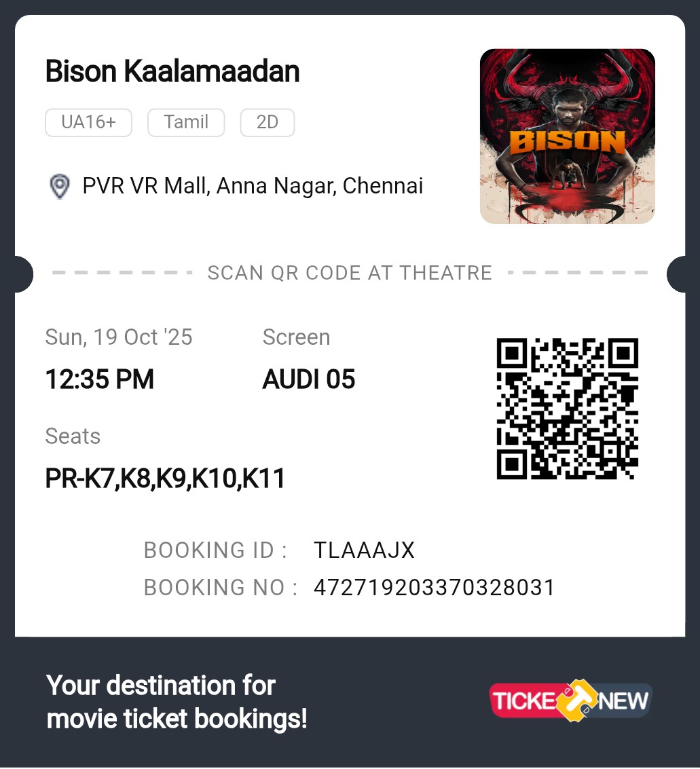Click the booking ID TLAAAJX

[x=365, y=550]
